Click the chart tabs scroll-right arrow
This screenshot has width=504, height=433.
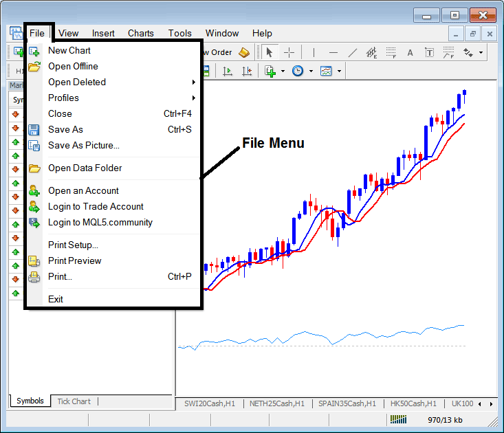tap(491, 404)
